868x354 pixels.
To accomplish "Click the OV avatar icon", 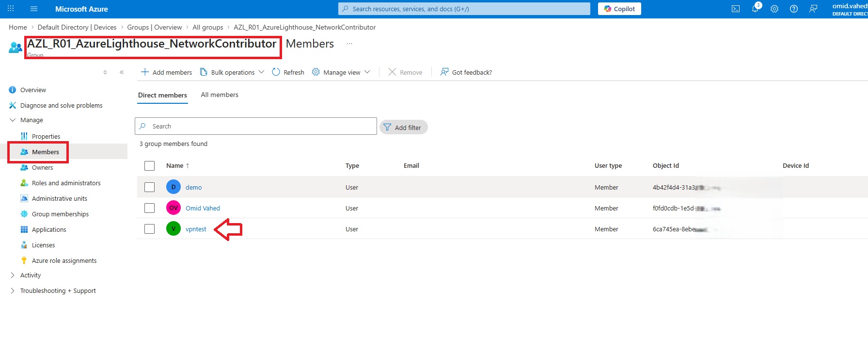I will point(174,208).
